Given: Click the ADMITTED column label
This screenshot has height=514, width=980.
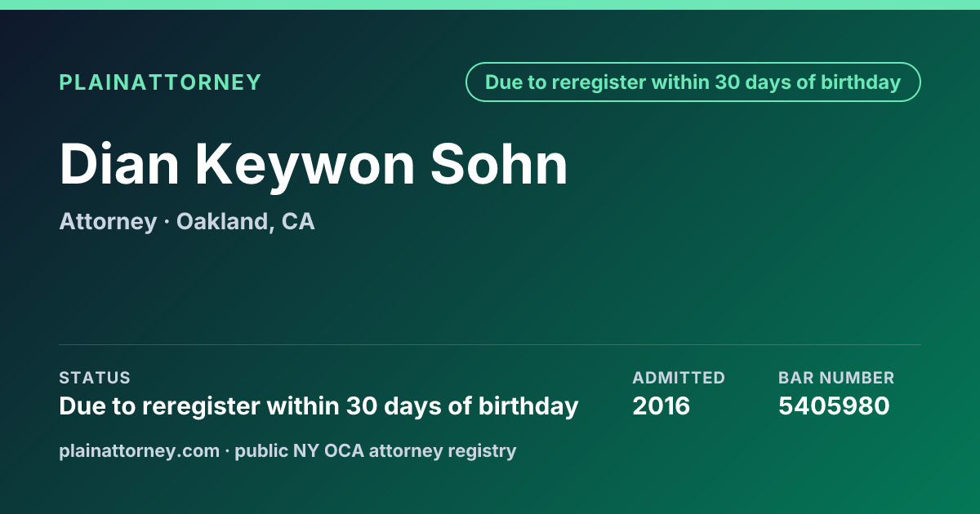Looking at the screenshot, I should 679,378.
